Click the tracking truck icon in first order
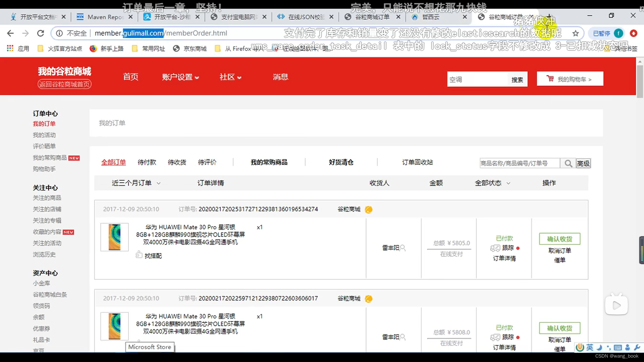Image resolution: width=644 pixels, height=362 pixels. 495,248
